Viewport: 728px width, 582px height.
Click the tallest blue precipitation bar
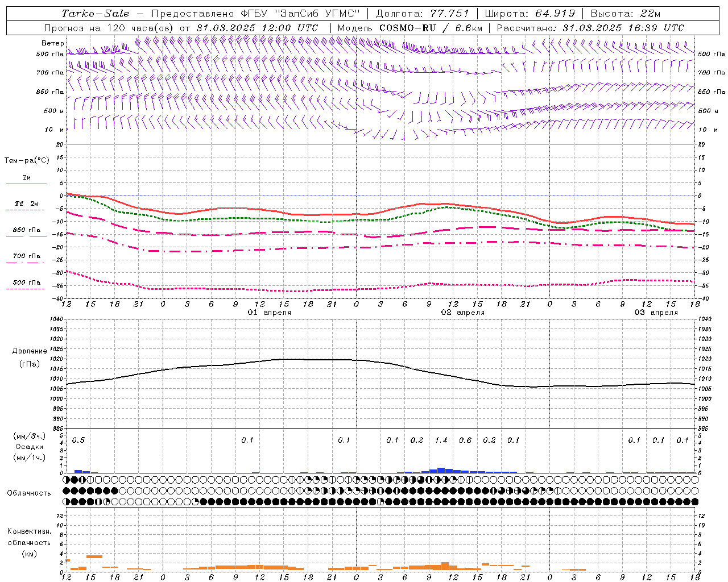441,470
